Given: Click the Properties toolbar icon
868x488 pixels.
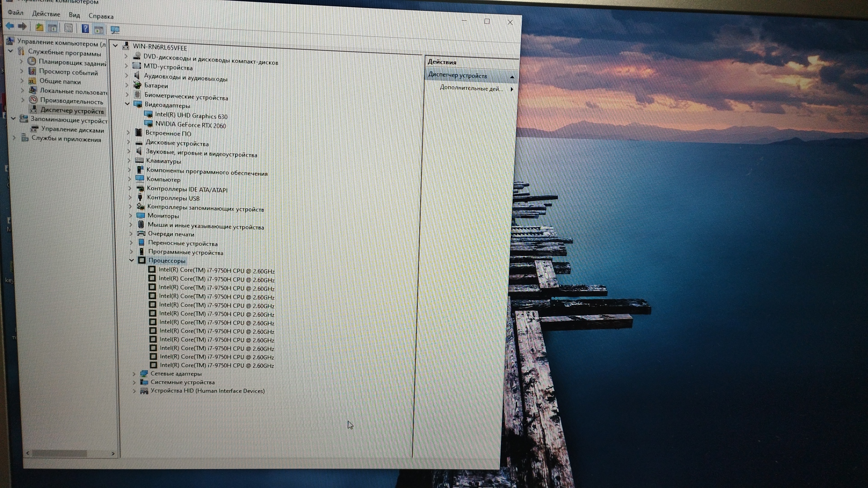Looking at the screenshot, I should point(68,28).
